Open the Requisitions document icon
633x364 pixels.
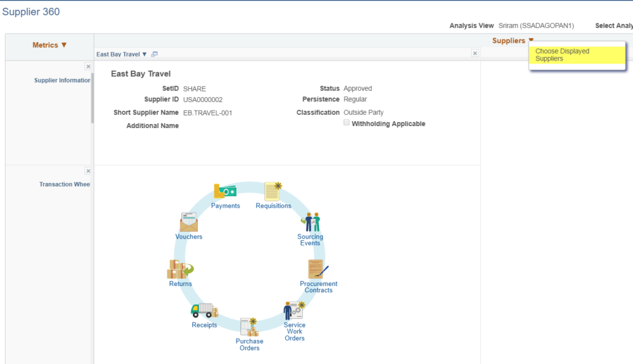click(x=273, y=192)
